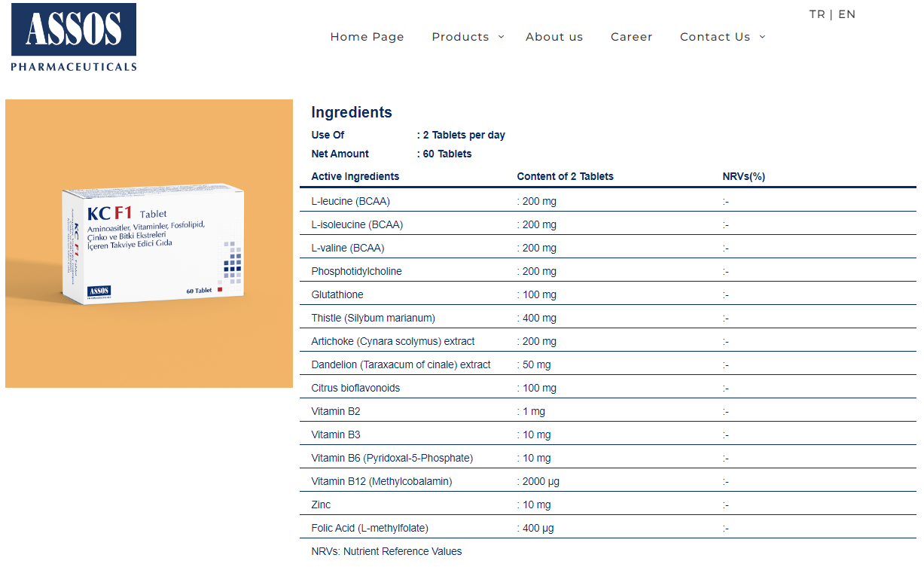Select the Phosphotidylcholine ingredient name

(x=357, y=272)
